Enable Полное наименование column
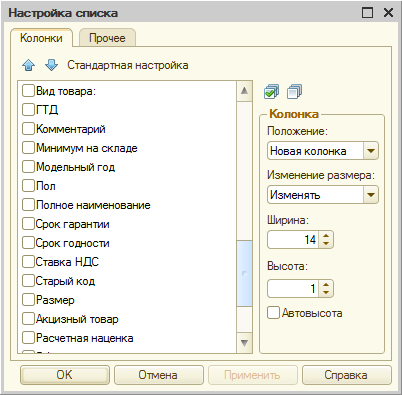The height and width of the screenshot is (395, 402). [28, 205]
